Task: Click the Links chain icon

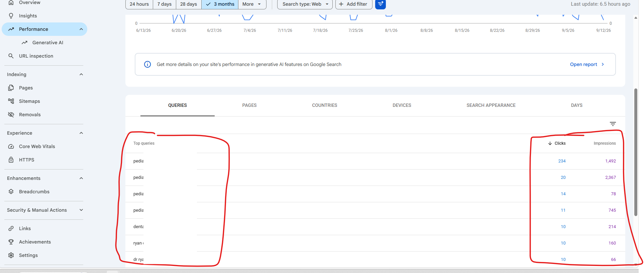Action: tap(11, 228)
